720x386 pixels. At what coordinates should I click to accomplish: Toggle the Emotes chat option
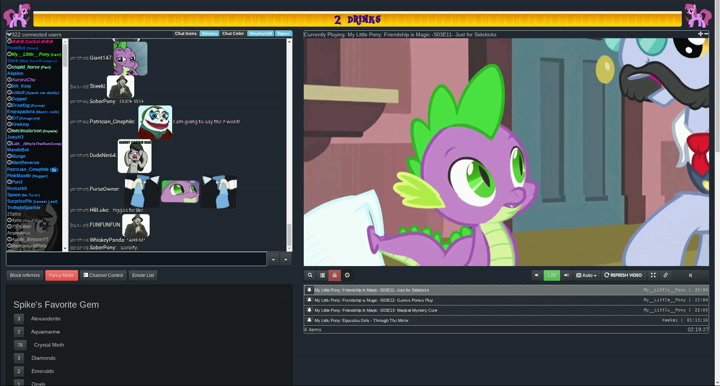point(209,34)
